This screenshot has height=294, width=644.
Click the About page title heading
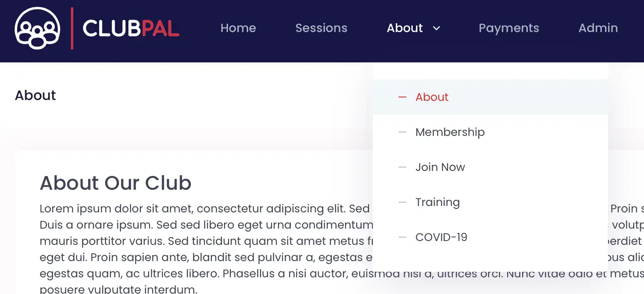pos(35,95)
